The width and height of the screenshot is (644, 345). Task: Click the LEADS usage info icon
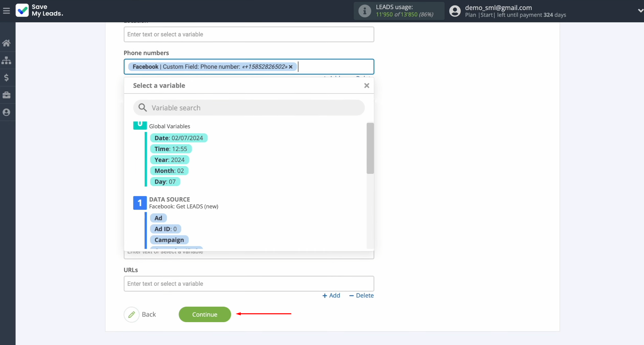pos(364,11)
